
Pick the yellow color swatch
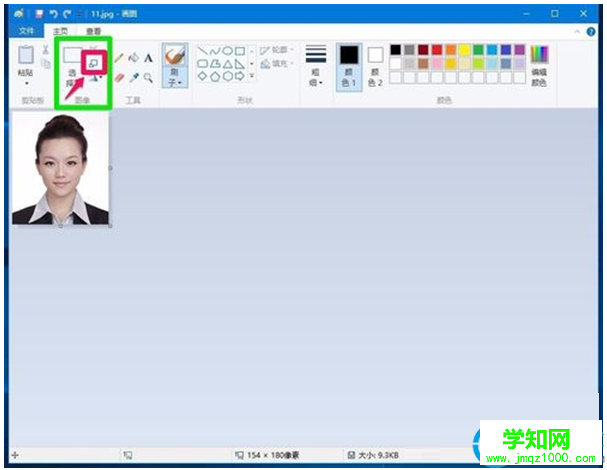[464, 50]
